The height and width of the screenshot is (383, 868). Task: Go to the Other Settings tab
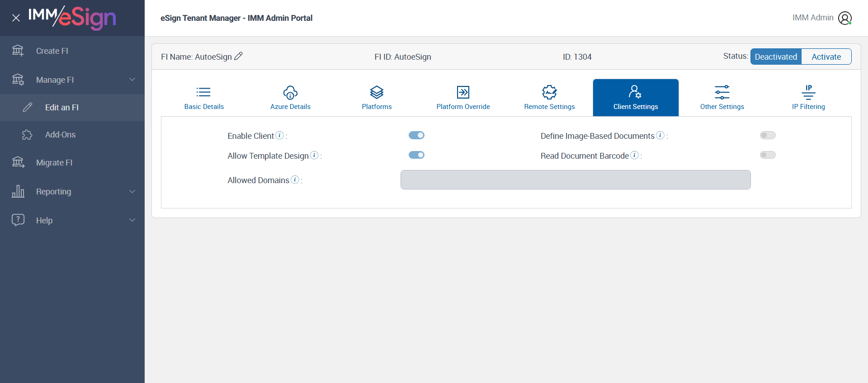click(x=722, y=98)
